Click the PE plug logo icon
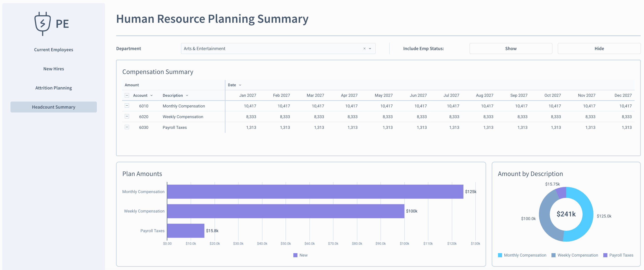Viewport: 644px width, 270px height. click(x=43, y=24)
